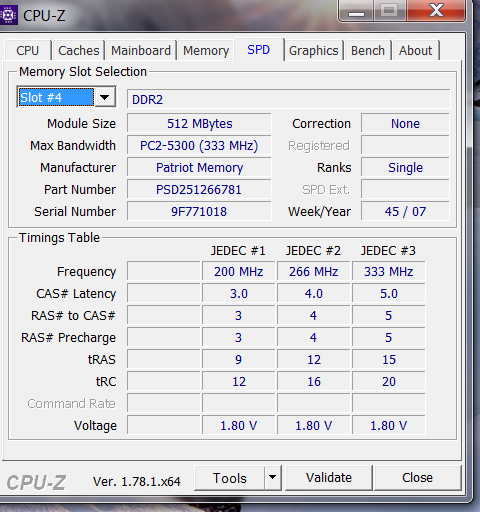Image resolution: width=480 pixels, height=512 pixels.
Task: Select the Ranks value Single
Action: (x=405, y=168)
